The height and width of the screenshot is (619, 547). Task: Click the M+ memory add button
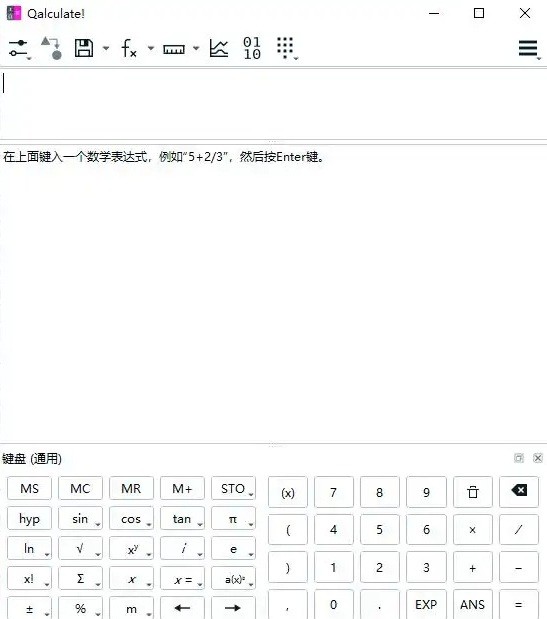[182, 488]
